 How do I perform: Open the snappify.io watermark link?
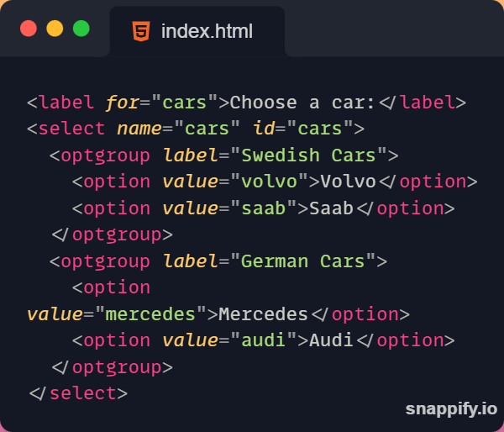point(450,409)
